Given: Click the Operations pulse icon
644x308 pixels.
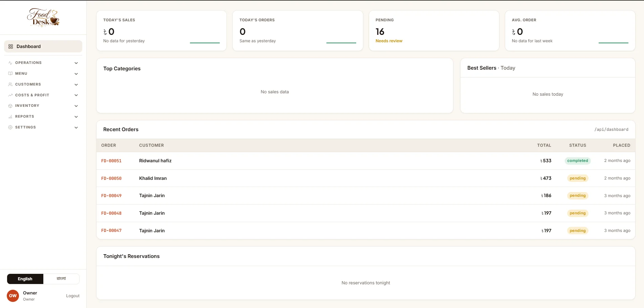Looking at the screenshot, I should 10,63.
